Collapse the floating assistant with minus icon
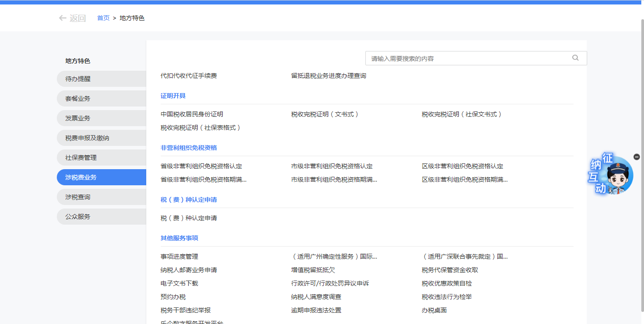Image resolution: width=644 pixels, height=324 pixels. tap(636, 157)
